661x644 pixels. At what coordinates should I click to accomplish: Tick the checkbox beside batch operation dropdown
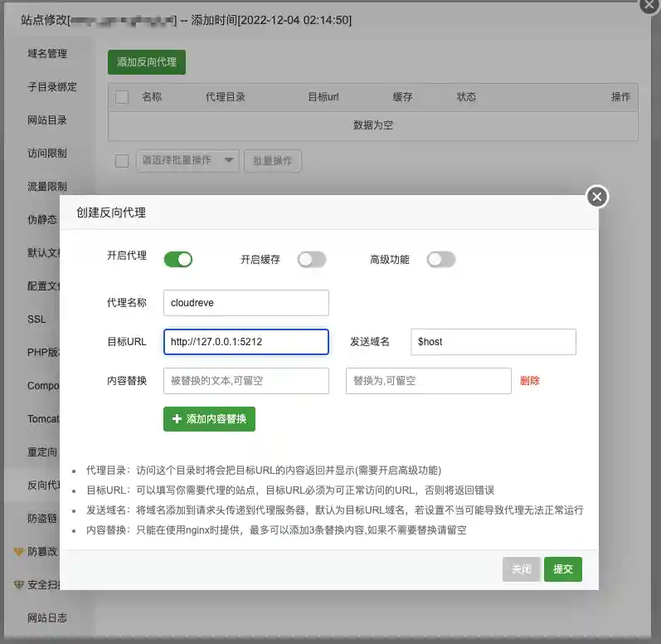click(122, 161)
